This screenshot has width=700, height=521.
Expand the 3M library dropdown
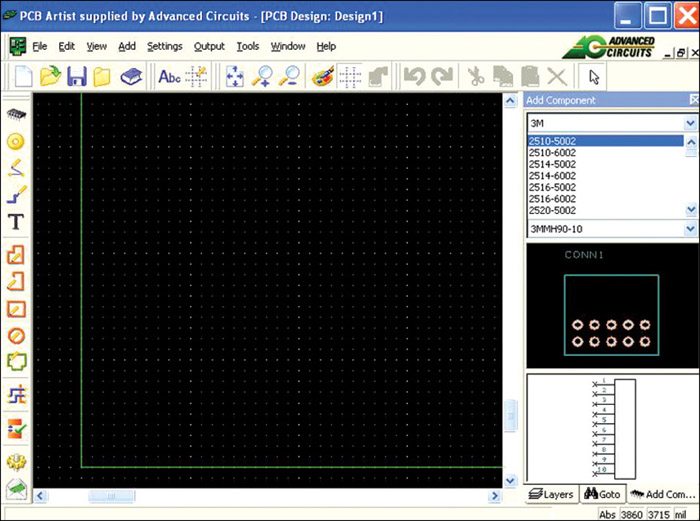click(x=690, y=122)
